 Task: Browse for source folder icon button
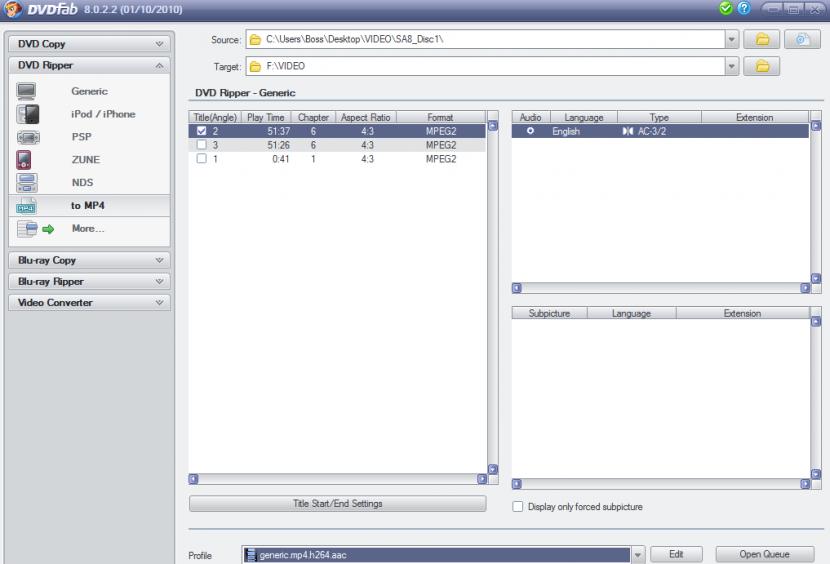click(x=761, y=39)
